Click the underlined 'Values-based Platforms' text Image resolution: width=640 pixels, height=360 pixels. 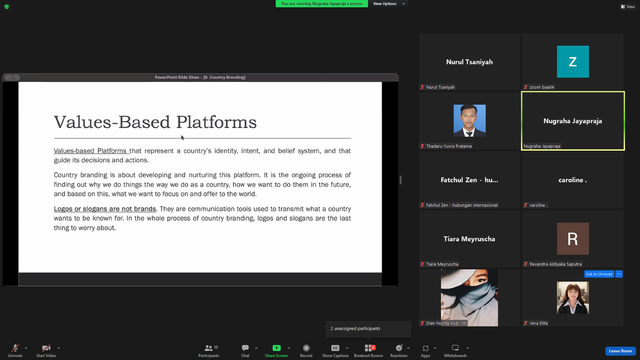[x=90, y=151]
